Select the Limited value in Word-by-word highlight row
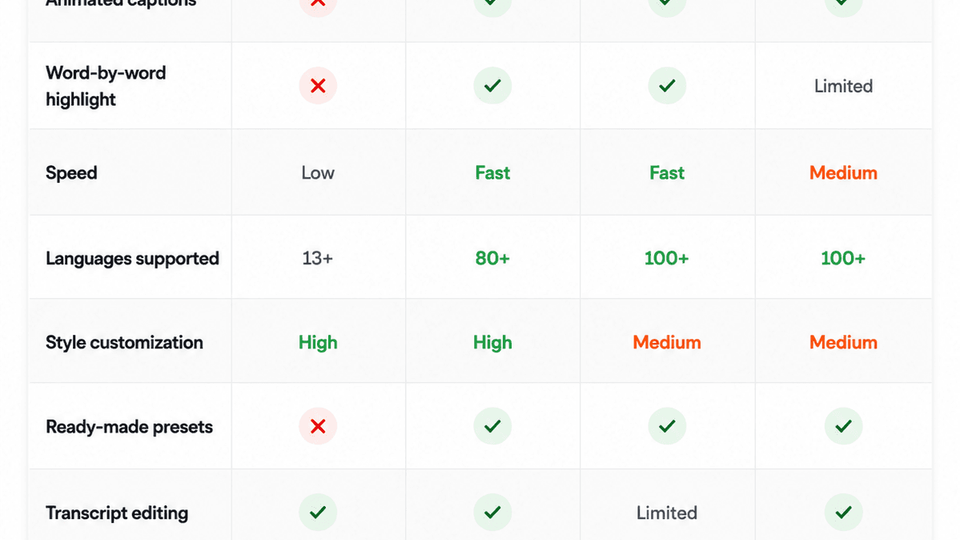The height and width of the screenshot is (540, 960). click(x=843, y=86)
